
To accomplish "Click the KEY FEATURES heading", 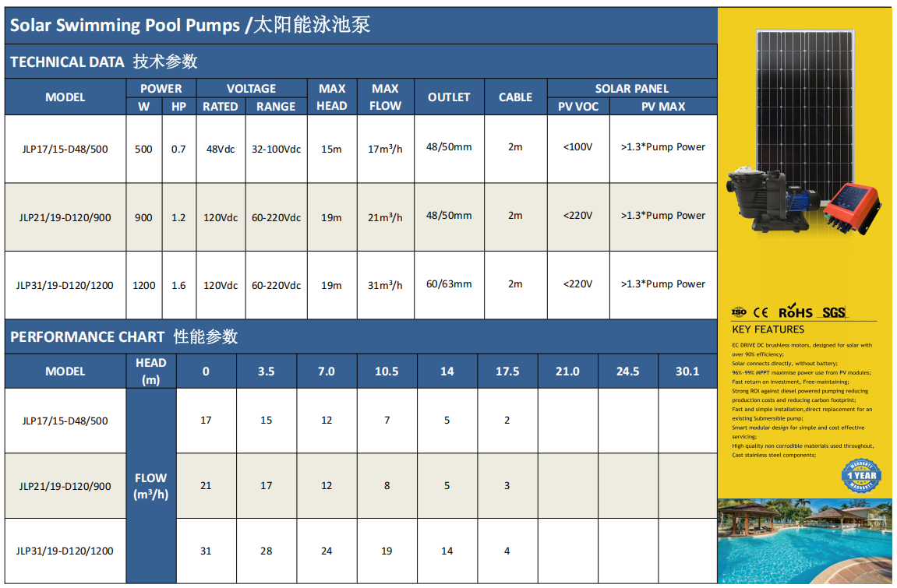I will click(x=768, y=329).
